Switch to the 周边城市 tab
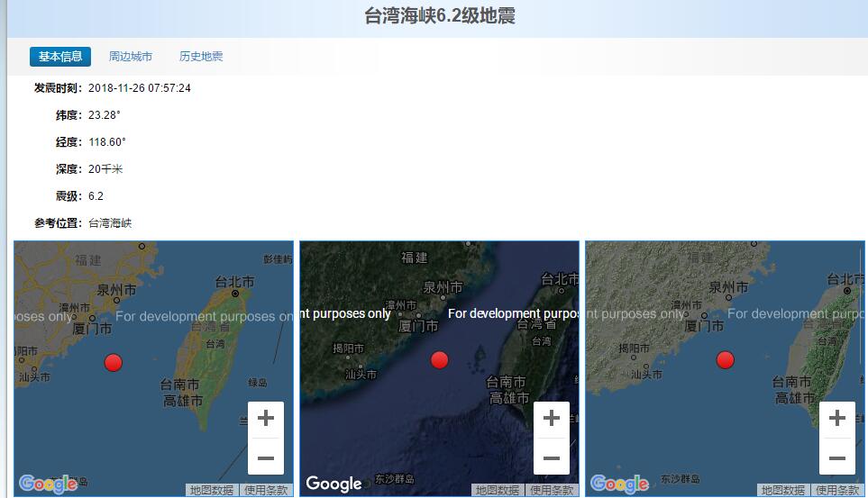Viewport: 868px width, 498px height. (131, 57)
